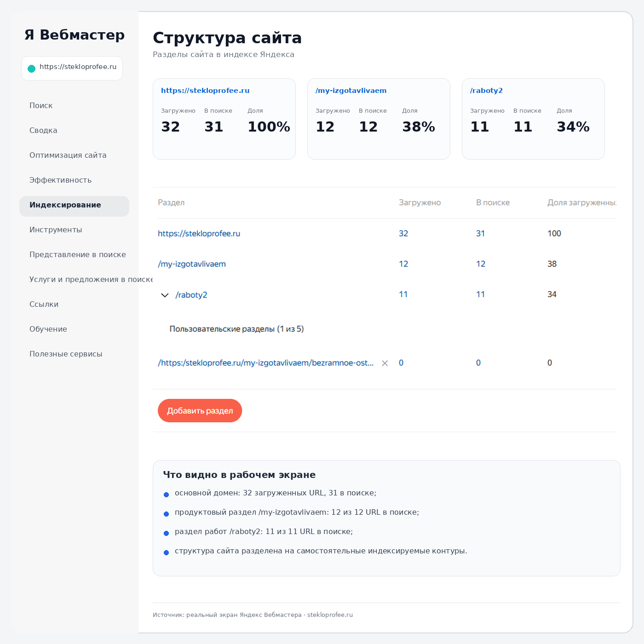Open Полезные сервисы menu item
Screen dimensions: 644x644
(66, 354)
